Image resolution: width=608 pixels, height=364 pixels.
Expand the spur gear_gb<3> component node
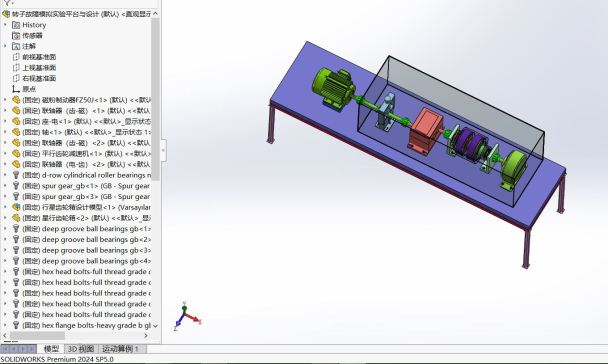[x=5, y=196]
